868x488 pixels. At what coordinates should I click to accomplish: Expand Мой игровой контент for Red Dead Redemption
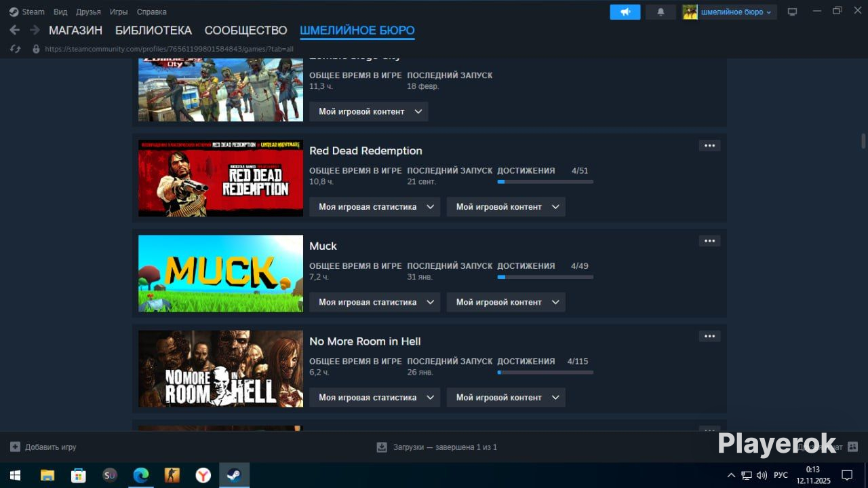coord(506,207)
